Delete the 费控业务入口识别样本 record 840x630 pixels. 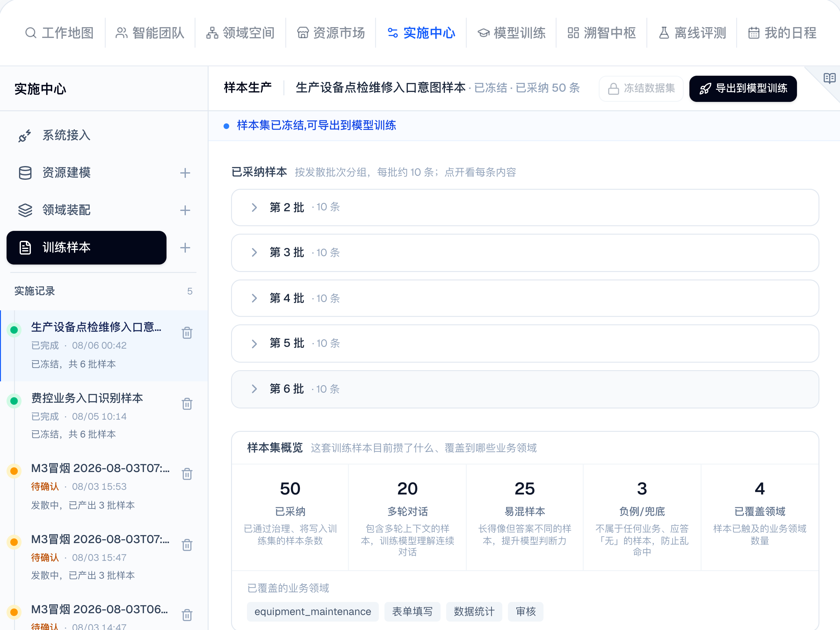coord(187,403)
